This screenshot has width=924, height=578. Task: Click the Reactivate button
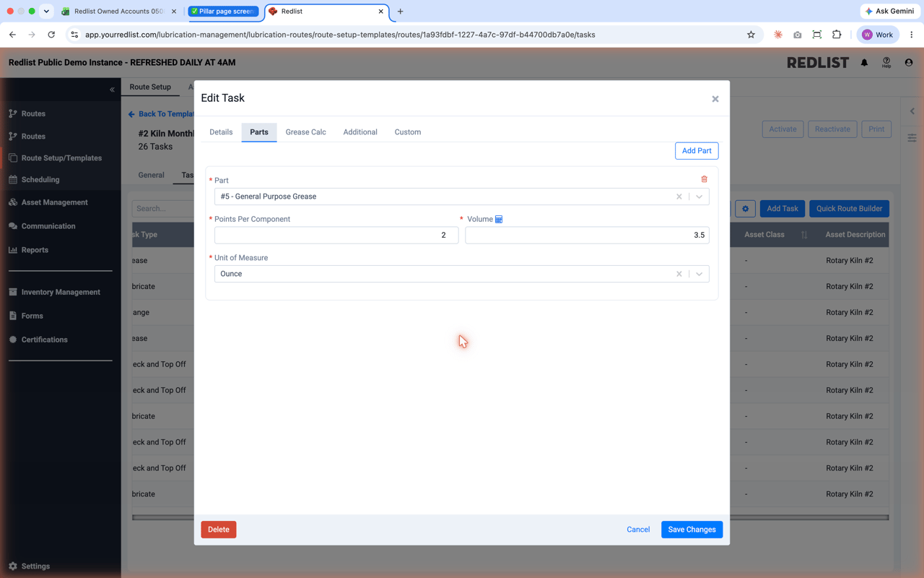832,129
